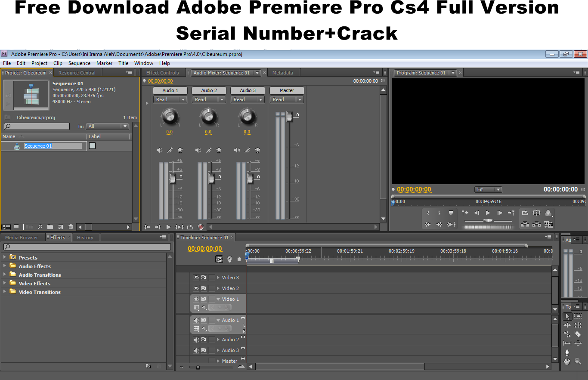
Task: Click the Extract button in Program monitor
Action: tap(536, 224)
